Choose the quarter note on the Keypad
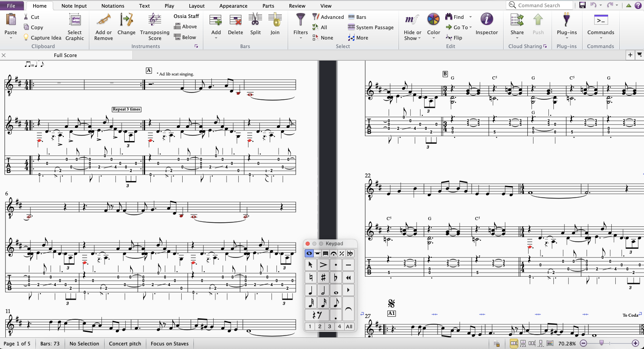The image size is (644, 349). pos(311,290)
